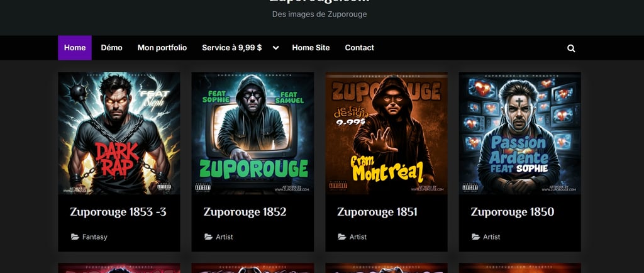Image resolution: width=644 pixels, height=273 pixels.
Task: View the green Zuporouge TV cover image
Action: click(253, 133)
